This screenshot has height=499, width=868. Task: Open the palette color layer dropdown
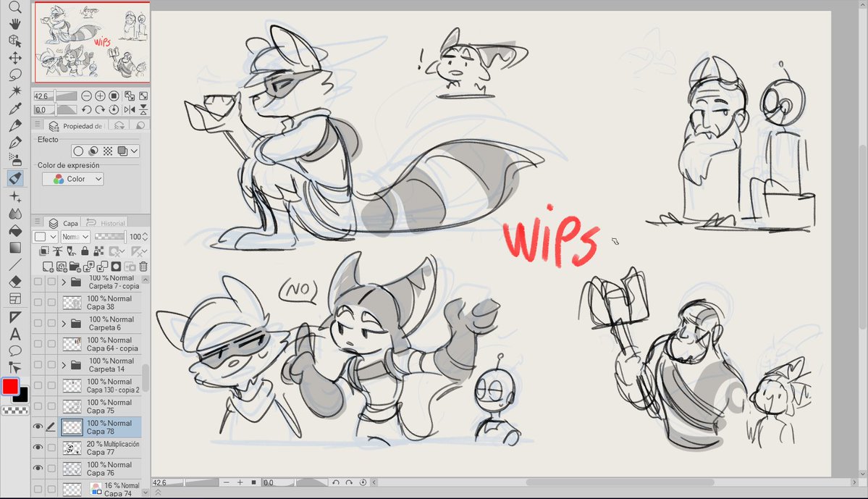tap(46, 237)
